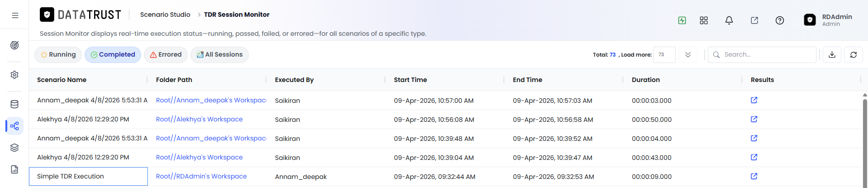The height and width of the screenshot is (188, 868).
Task: Open the target icon in sidebar
Action: 14,45
